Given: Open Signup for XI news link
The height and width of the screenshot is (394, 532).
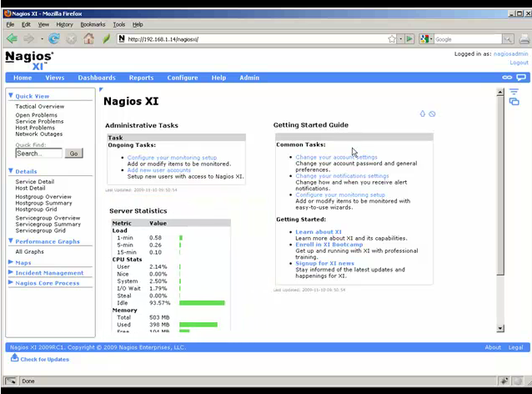Looking at the screenshot, I should pos(324,263).
